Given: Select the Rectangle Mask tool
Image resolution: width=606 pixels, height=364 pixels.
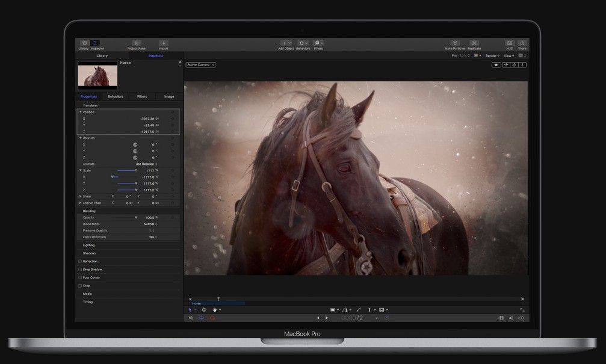Looking at the screenshot, I should [382, 309].
